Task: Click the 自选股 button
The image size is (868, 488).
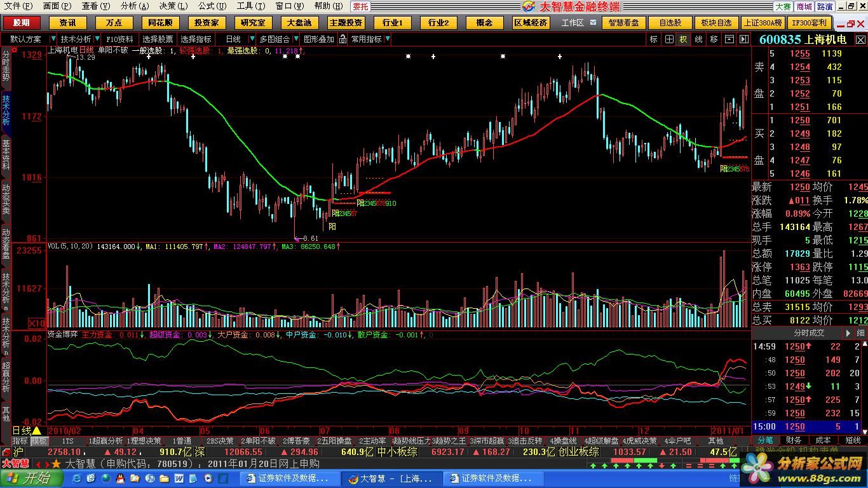Action: point(670,22)
